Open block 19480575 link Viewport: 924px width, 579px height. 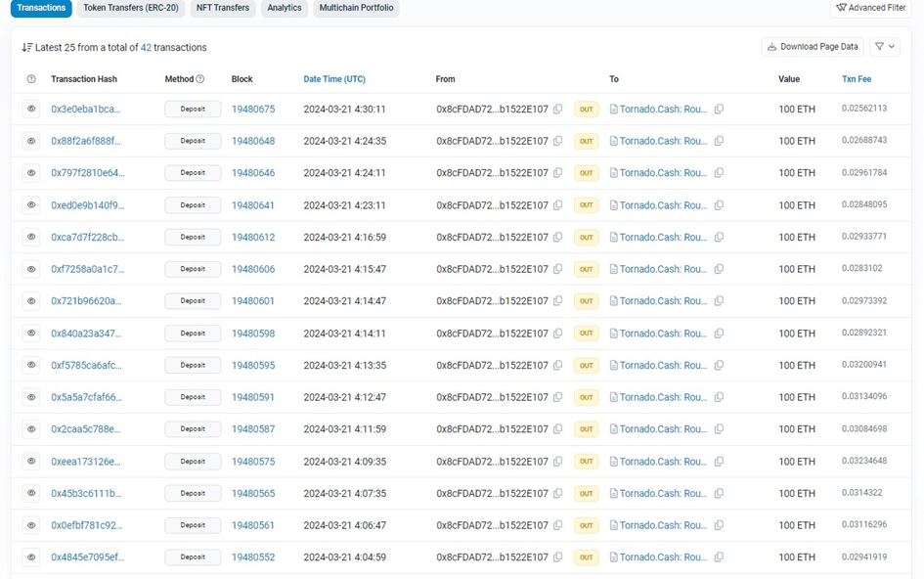253,461
